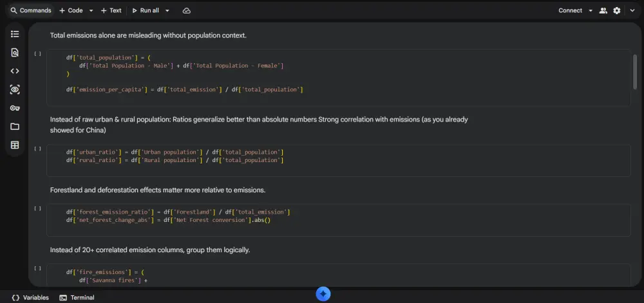Click the 'Forestland and deforestation effects' text
This screenshot has height=303, width=644.
158,190
